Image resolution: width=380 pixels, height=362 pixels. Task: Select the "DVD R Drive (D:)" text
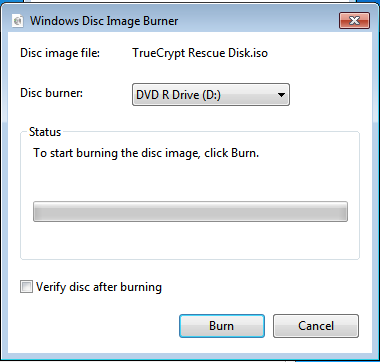(178, 95)
